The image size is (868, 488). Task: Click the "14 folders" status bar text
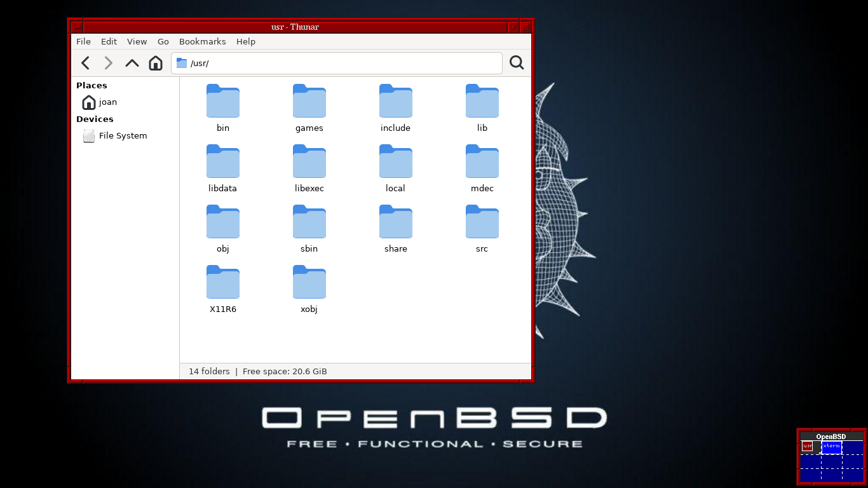point(209,371)
